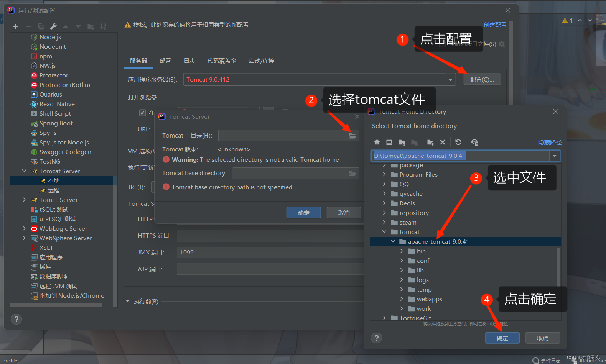Expand the webapps folder
Viewport: 606px width, 364px height.
(402, 299)
